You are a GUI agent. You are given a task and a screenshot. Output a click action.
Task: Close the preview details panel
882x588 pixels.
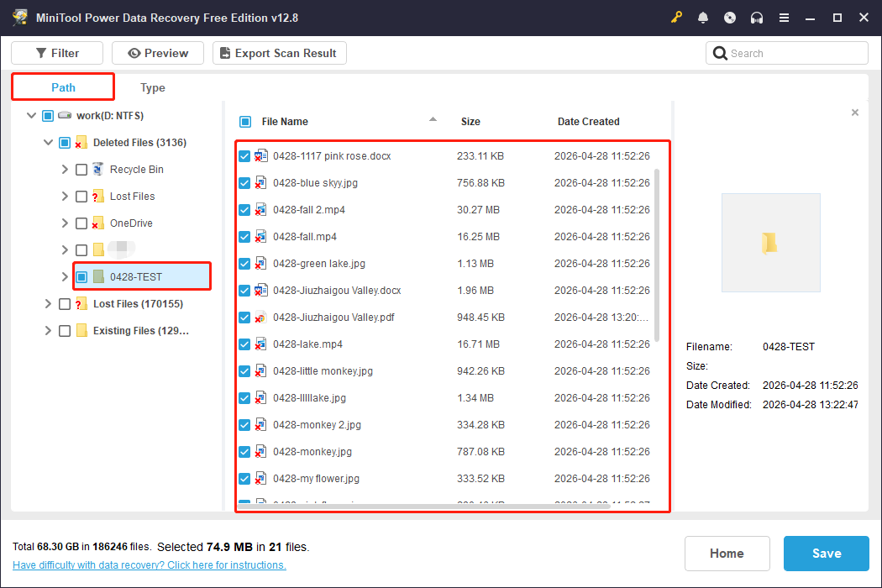855,113
